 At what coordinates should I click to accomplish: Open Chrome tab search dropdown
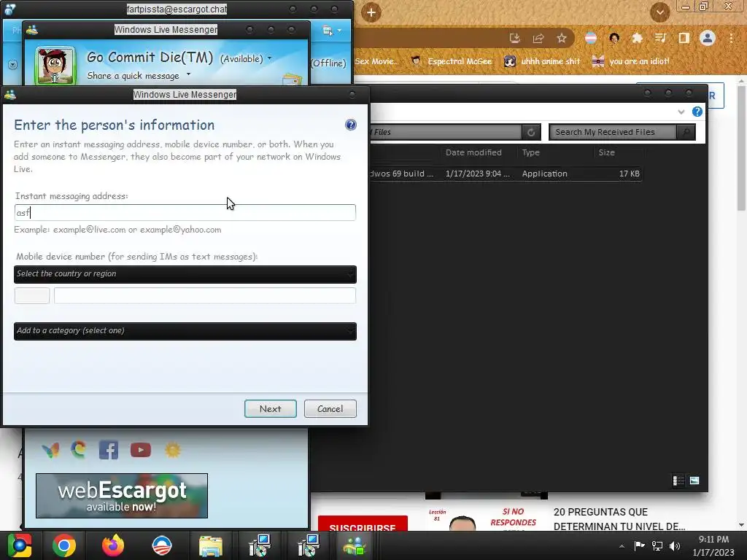pyautogui.click(x=659, y=12)
